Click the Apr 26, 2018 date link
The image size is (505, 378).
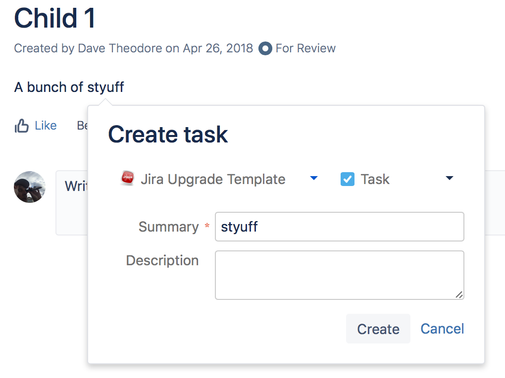point(218,48)
